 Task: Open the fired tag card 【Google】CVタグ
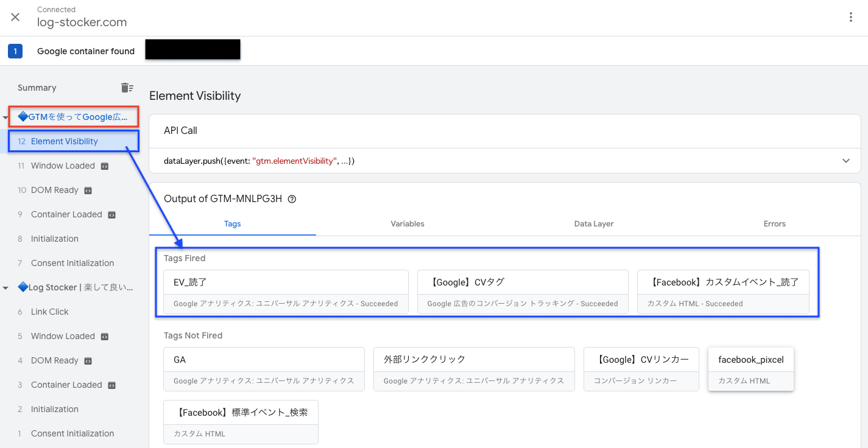click(x=523, y=292)
